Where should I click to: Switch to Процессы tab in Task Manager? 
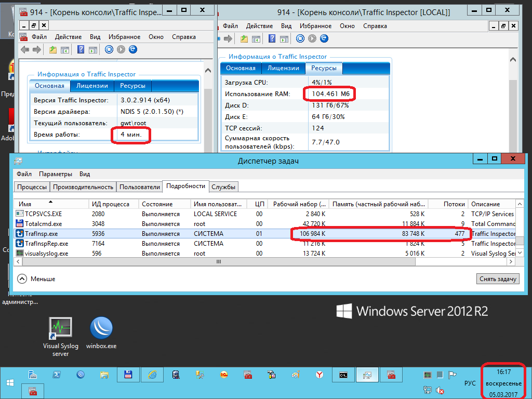click(32, 187)
